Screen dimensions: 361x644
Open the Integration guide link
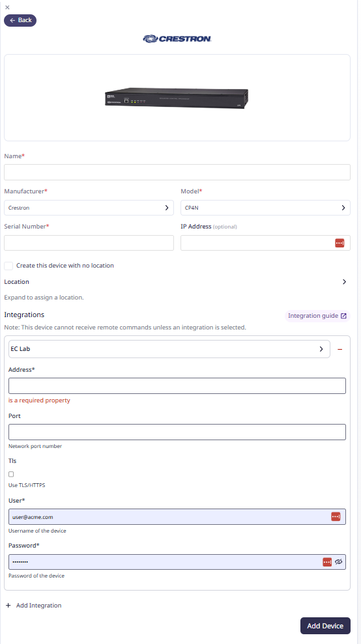(317, 316)
